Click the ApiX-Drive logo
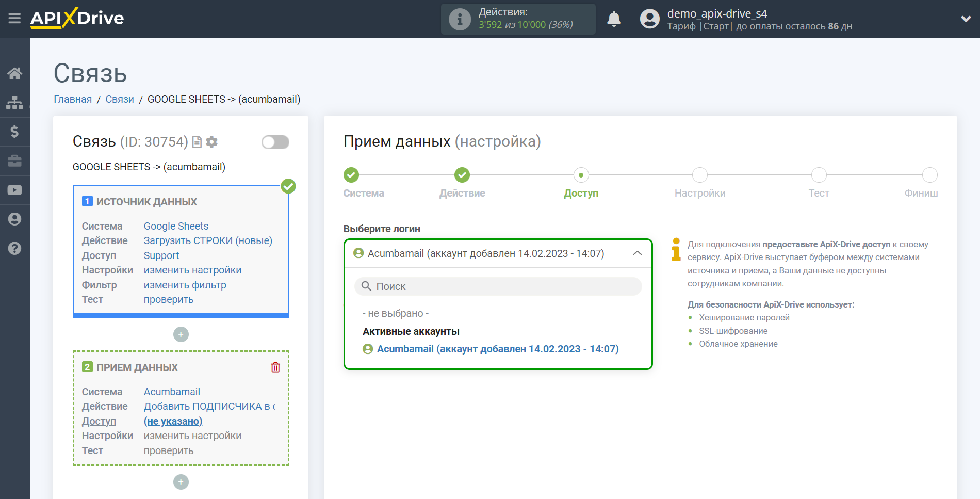The width and height of the screenshot is (980, 499). 77,18
